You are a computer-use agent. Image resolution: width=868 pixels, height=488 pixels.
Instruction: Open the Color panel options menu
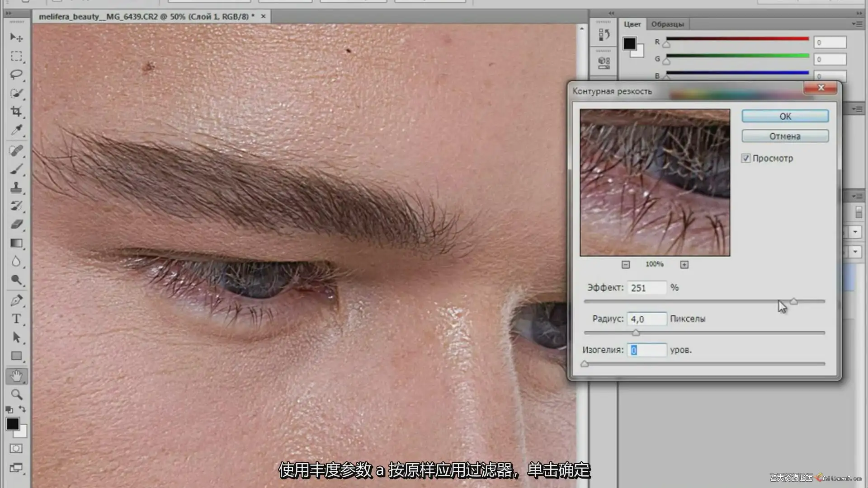[x=857, y=24]
